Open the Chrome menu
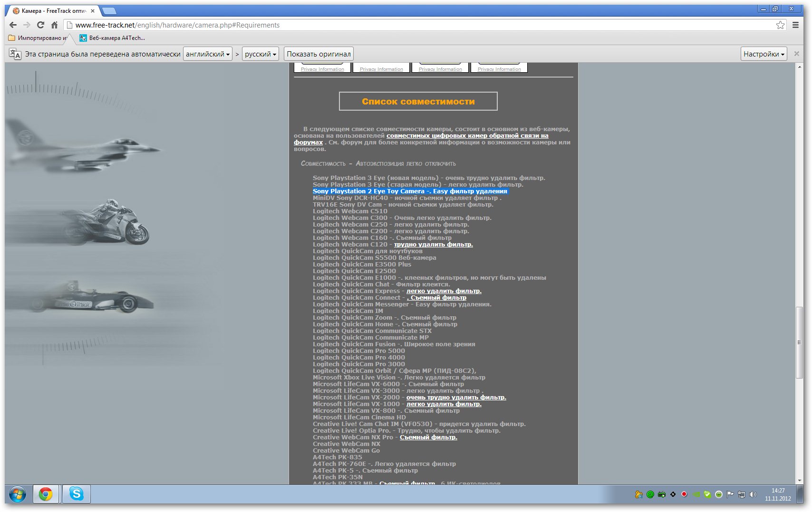 [795, 25]
